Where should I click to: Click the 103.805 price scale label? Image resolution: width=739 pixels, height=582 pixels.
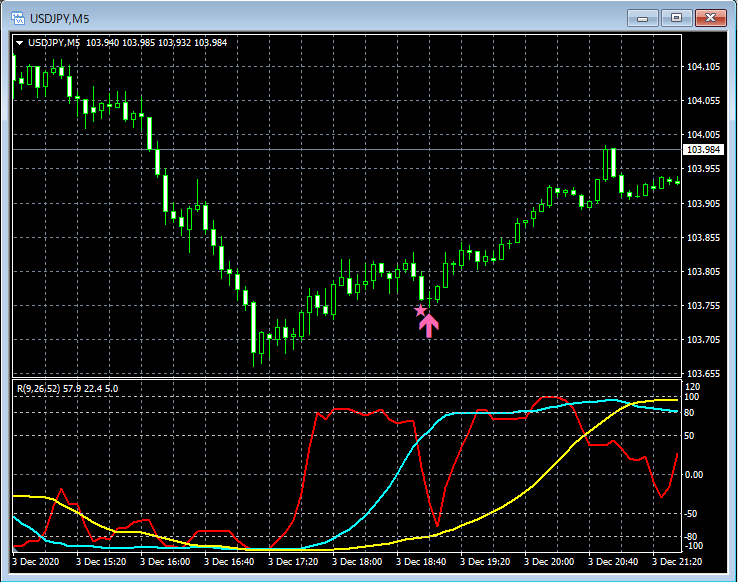705,272
